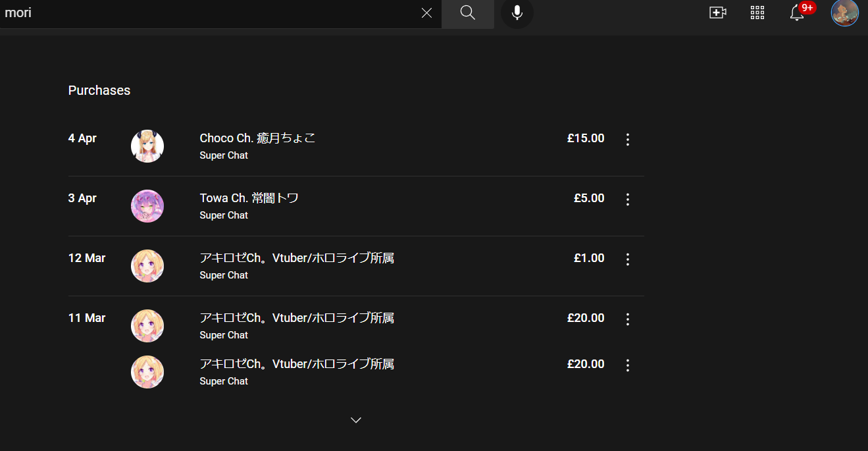Open options menu for £1.00 purchase
The height and width of the screenshot is (451, 868).
click(x=628, y=259)
